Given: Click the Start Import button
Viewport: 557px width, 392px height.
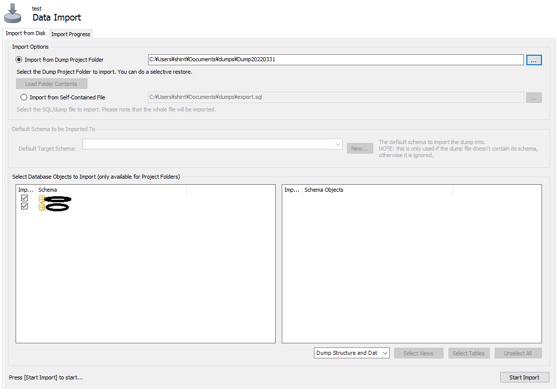Looking at the screenshot, I should (x=524, y=377).
